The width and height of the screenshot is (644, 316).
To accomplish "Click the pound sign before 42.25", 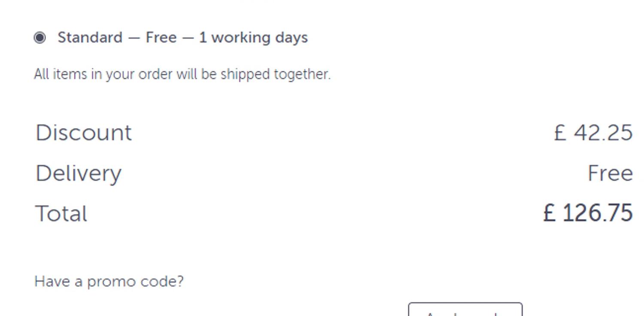I will point(560,133).
